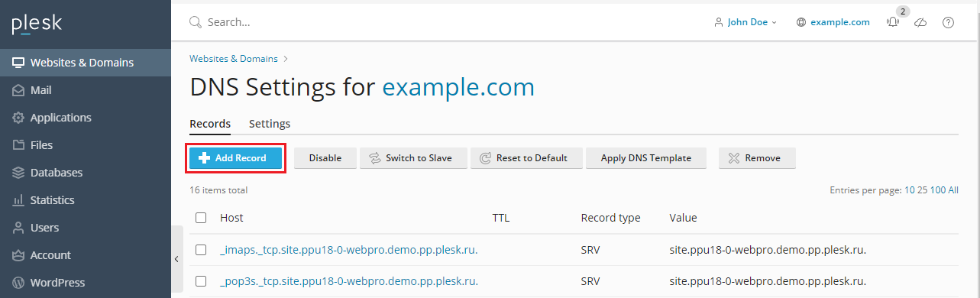This screenshot has width=980, height=298.
Task: Click the WordPress logo icon
Action: (18, 283)
